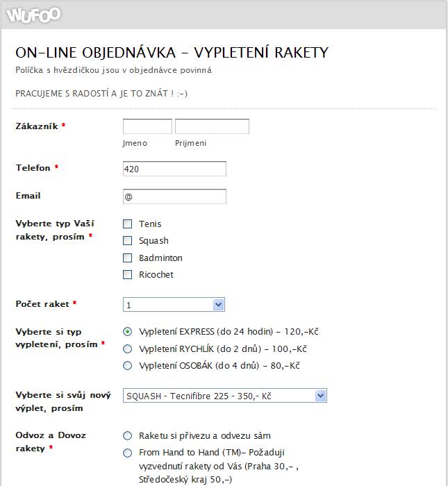Select the Ricochet checkbox

(x=127, y=275)
